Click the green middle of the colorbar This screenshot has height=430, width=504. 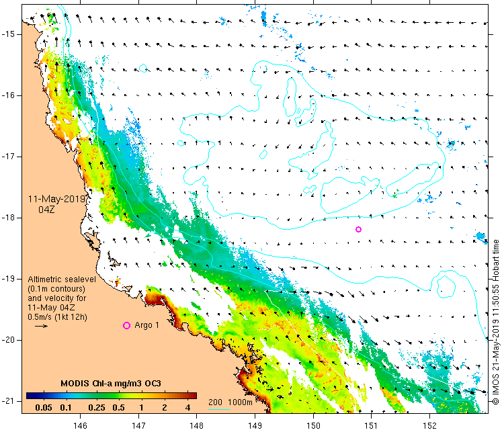click(x=111, y=396)
